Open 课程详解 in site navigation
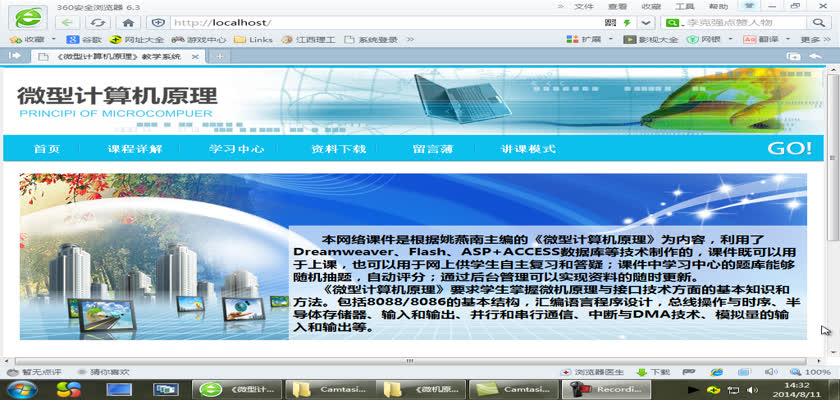The image size is (840, 400). tap(135, 149)
